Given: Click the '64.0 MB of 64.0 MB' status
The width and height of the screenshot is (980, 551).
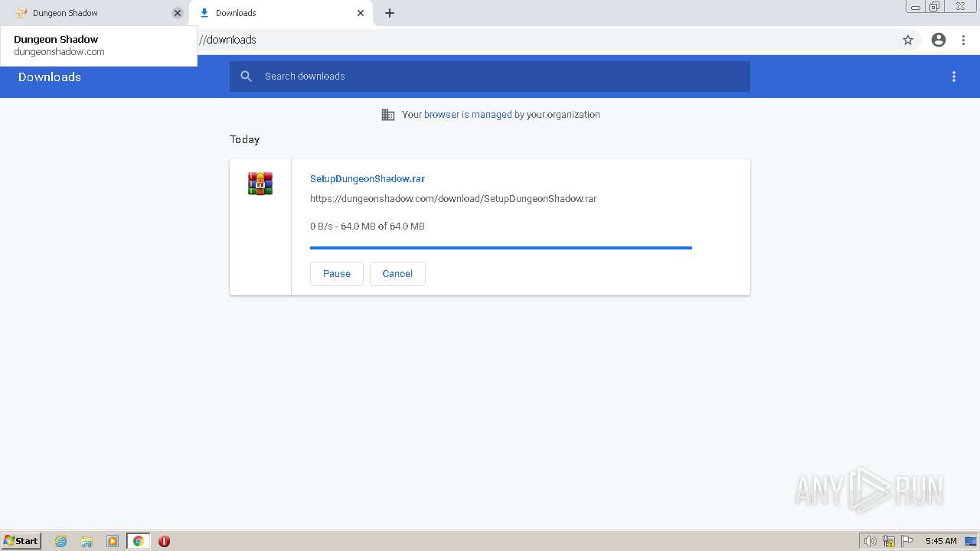Looking at the screenshot, I should 383,226.
